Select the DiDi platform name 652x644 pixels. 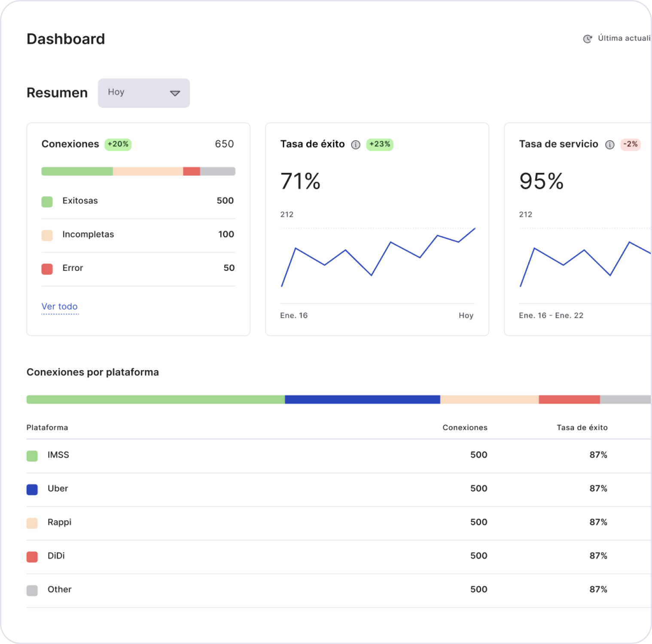[x=56, y=556]
